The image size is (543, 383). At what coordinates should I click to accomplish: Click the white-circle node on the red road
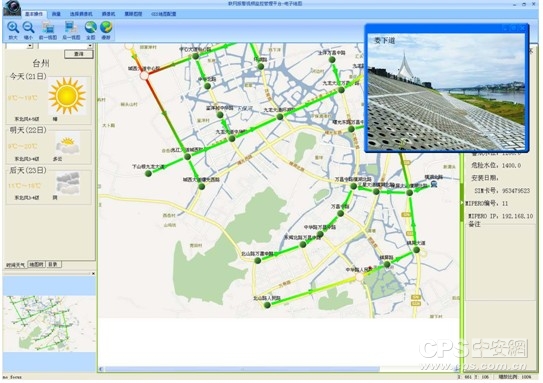(144, 75)
